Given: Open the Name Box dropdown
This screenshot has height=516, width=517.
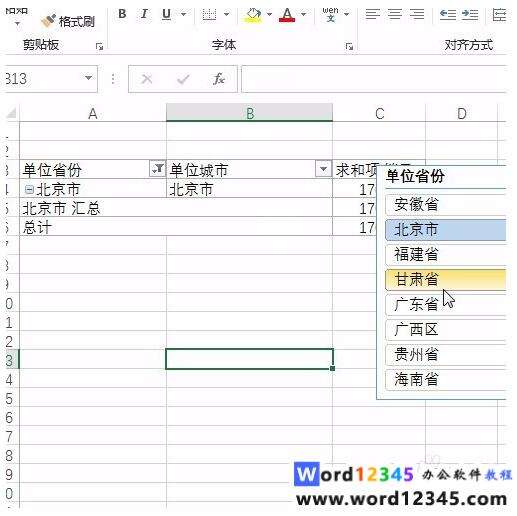Looking at the screenshot, I should pyautogui.click(x=88, y=78).
